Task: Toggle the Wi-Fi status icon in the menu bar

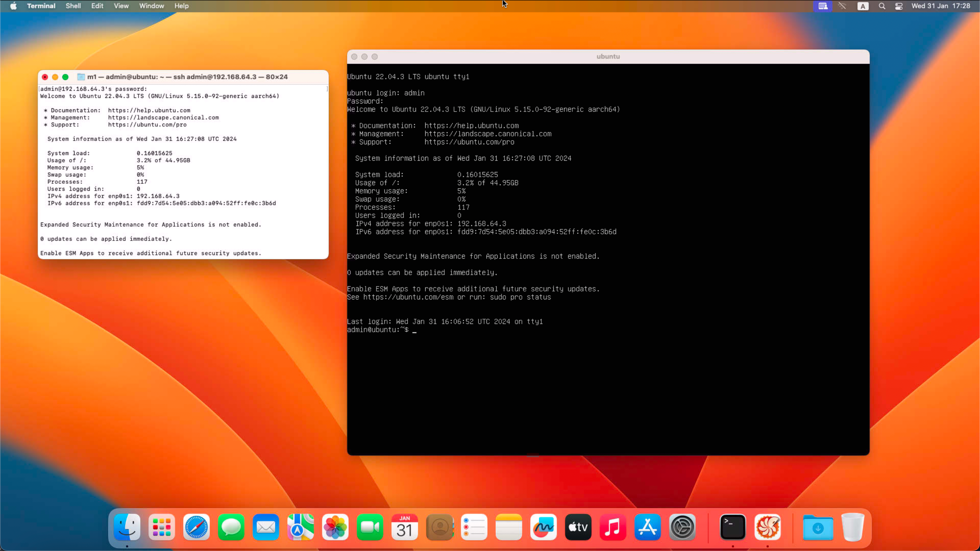Action: click(x=842, y=6)
